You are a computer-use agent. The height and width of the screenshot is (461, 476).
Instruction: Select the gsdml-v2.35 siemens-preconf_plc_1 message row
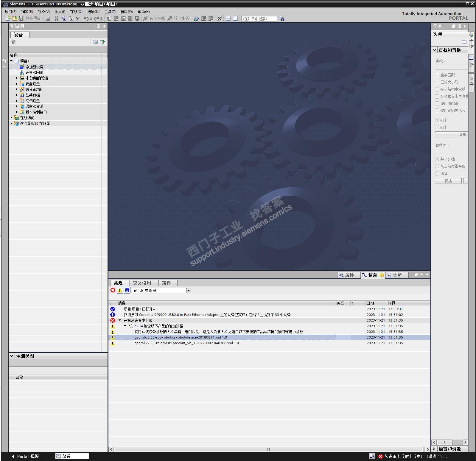(x=269, y=343)
